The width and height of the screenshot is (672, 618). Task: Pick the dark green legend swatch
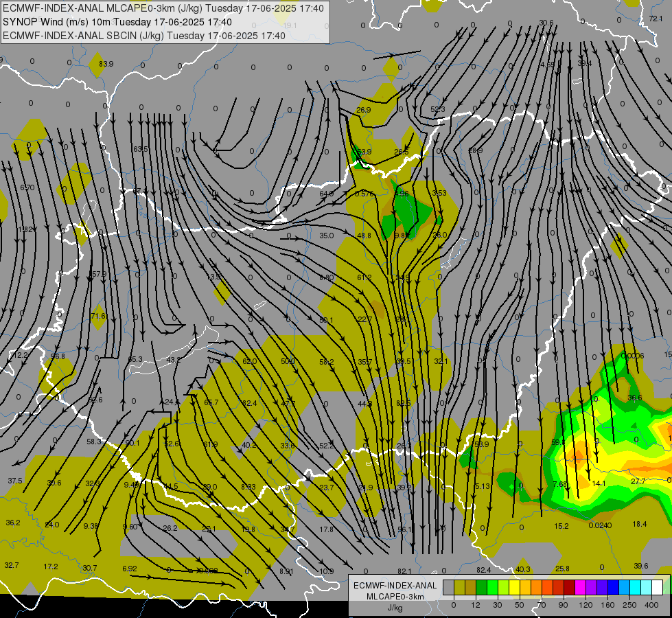pyautogui.click(x=481, y=588)
